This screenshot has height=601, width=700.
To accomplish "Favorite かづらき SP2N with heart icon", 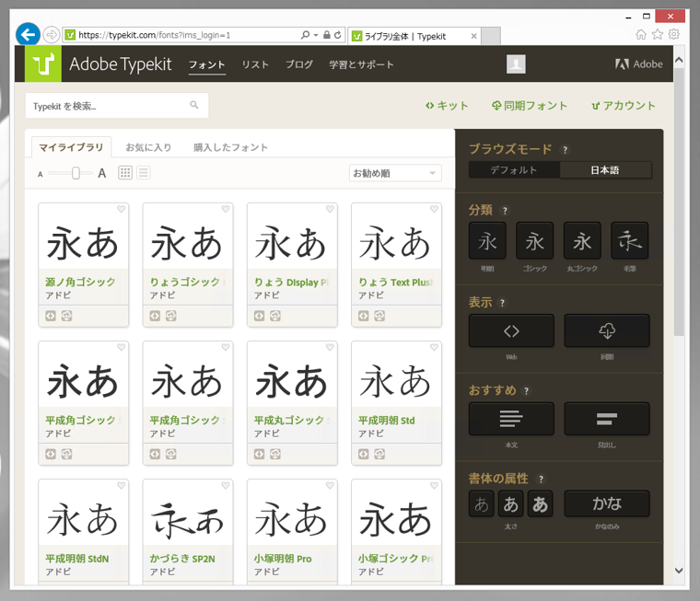I will [x=226, y=485].
